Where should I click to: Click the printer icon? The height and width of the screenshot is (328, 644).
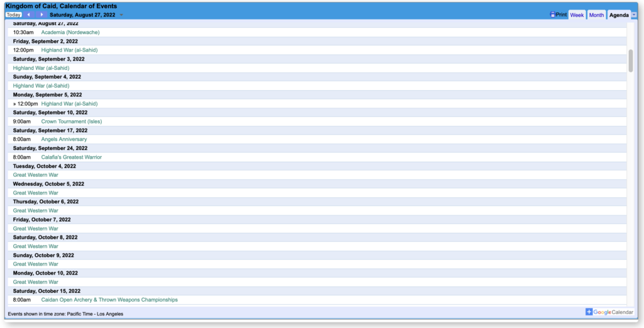point(552,14)
